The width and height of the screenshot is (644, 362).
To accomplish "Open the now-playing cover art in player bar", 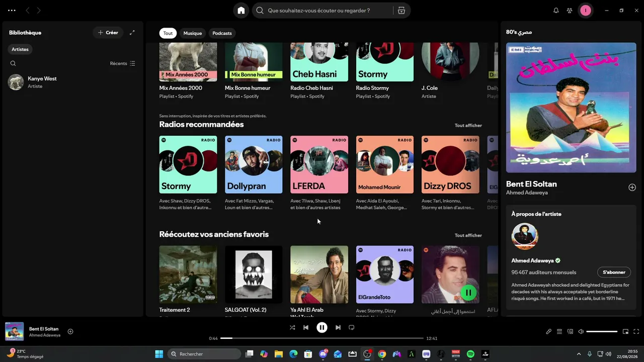I will (14, 331).
